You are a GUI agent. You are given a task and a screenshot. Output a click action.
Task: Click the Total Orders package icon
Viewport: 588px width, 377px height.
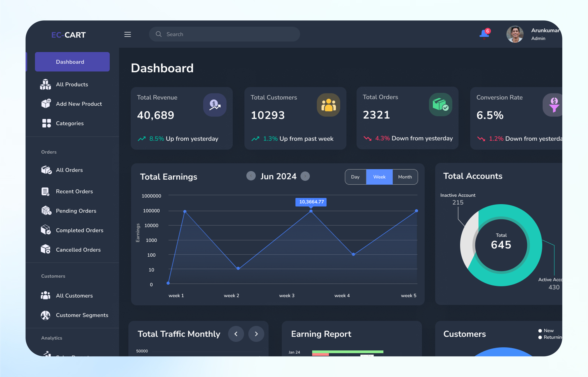[440, 105]
